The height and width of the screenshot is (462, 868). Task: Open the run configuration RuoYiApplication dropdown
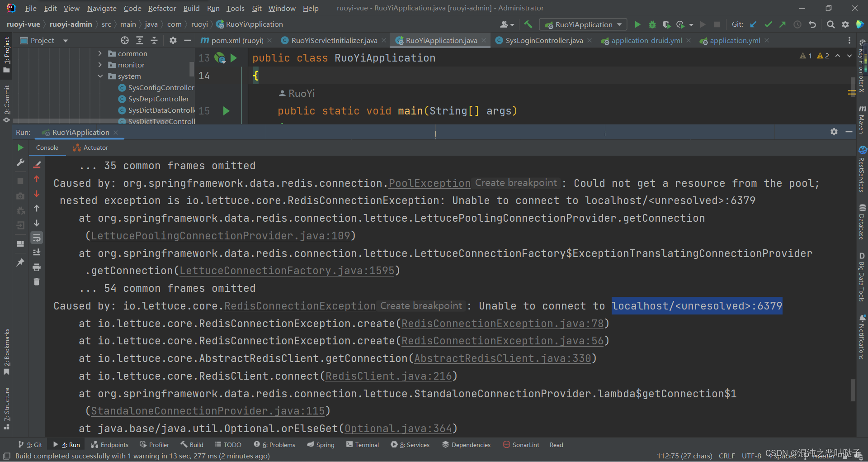[583, 24]
